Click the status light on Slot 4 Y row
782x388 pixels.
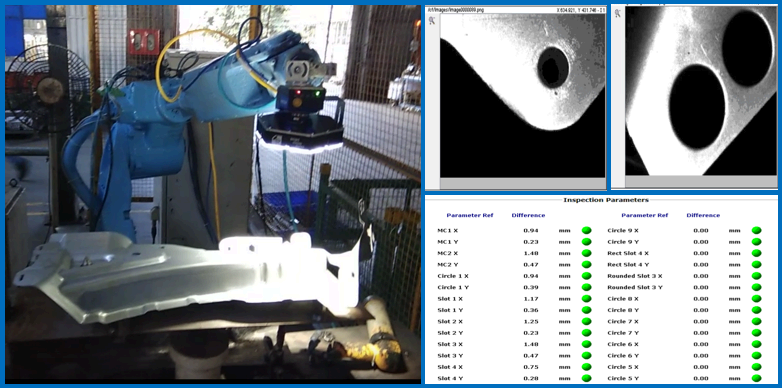[586, 379]
